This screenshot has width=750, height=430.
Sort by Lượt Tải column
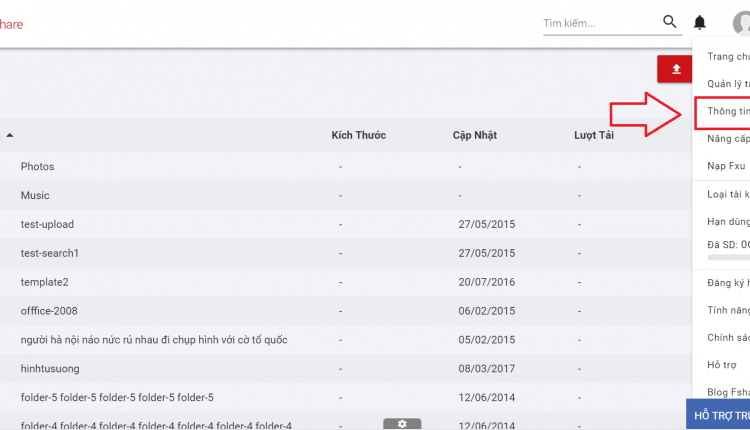(x=594, y=135)
